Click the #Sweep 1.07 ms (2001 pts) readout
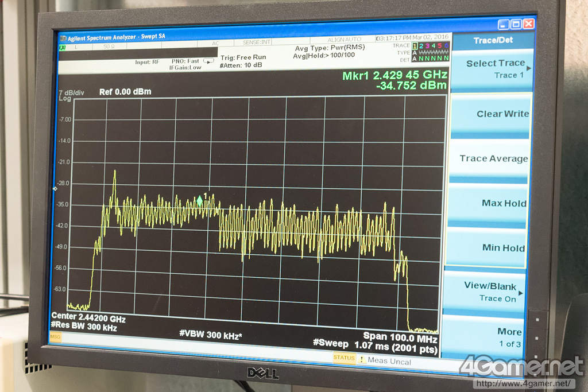 tap(376, 346)
